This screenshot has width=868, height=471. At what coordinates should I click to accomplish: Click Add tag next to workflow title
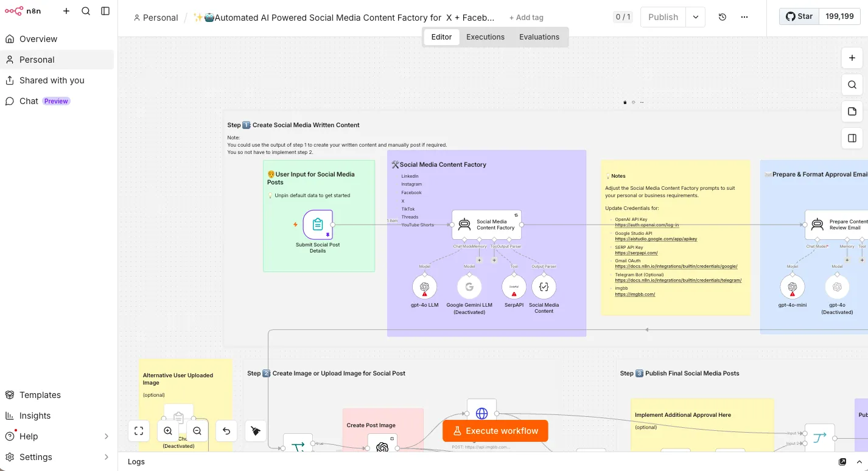[x=526, y=18]
